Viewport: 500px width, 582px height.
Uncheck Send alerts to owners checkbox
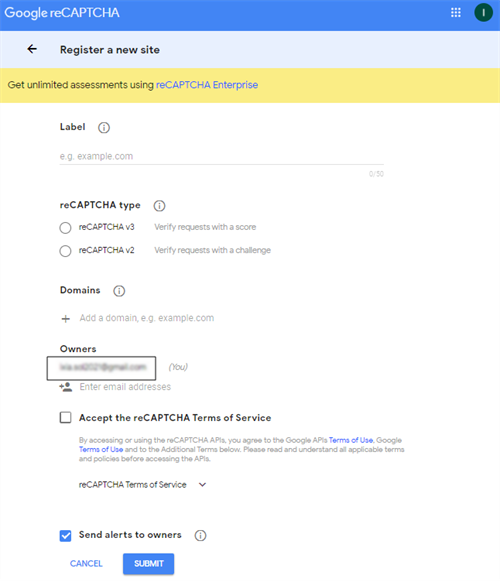point(66,536)
